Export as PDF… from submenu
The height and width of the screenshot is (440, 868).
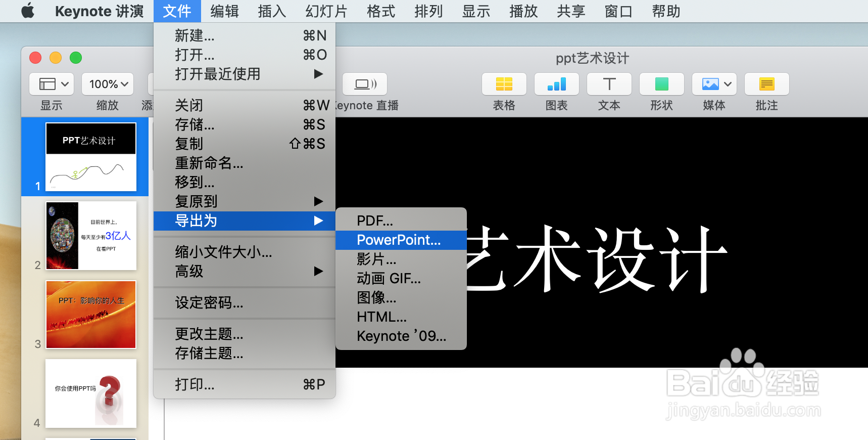click(x=401, y=221)
